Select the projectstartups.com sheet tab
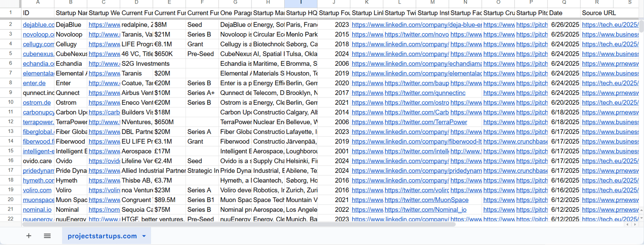The image size is (644, 245). (x=102, y=236)
